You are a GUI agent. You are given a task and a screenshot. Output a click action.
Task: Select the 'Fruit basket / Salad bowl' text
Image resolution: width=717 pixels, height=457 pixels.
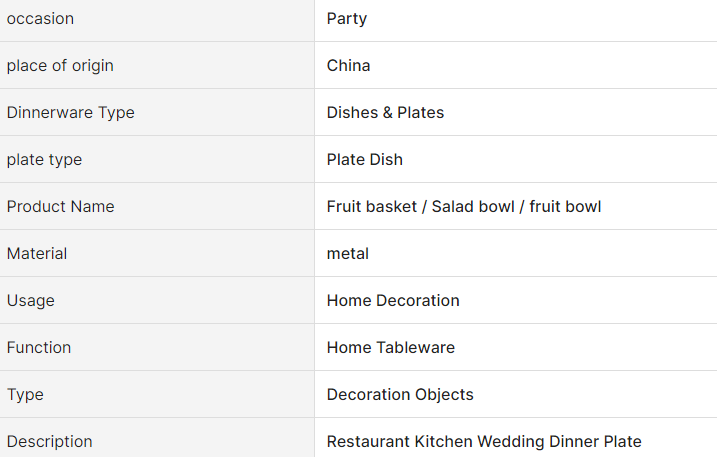tap(419, 207)
